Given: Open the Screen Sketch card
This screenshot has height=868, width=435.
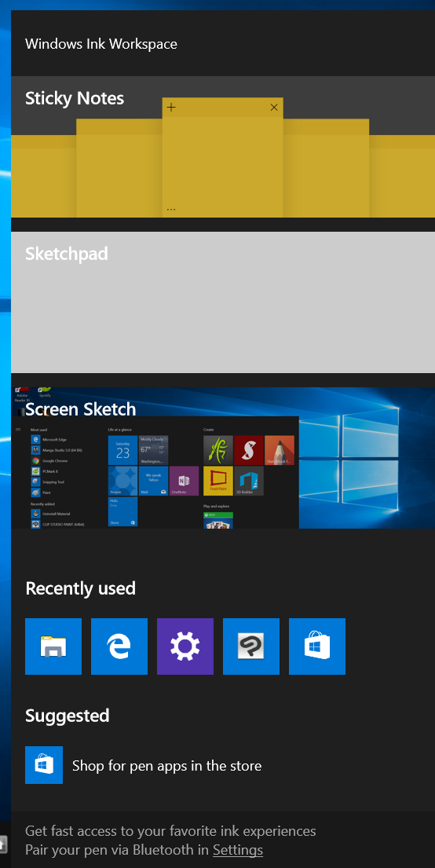Looking at the screenshot, I should [223, 458].
